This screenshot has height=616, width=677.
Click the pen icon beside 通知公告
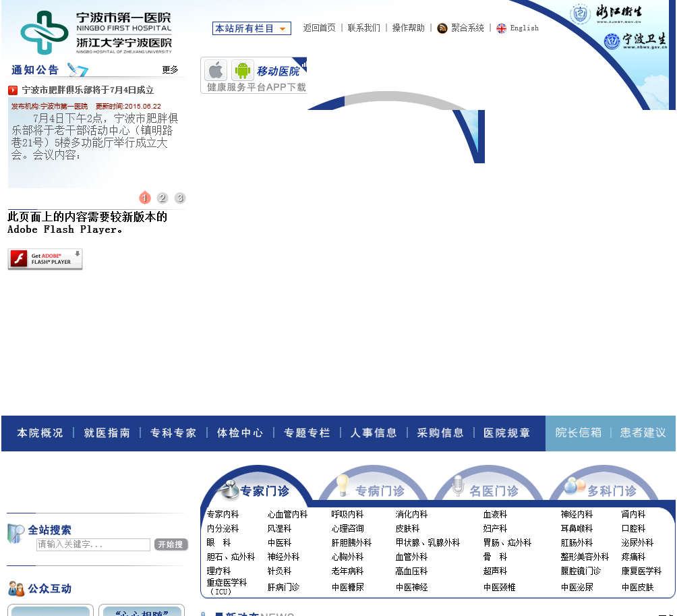click(78, 69)
